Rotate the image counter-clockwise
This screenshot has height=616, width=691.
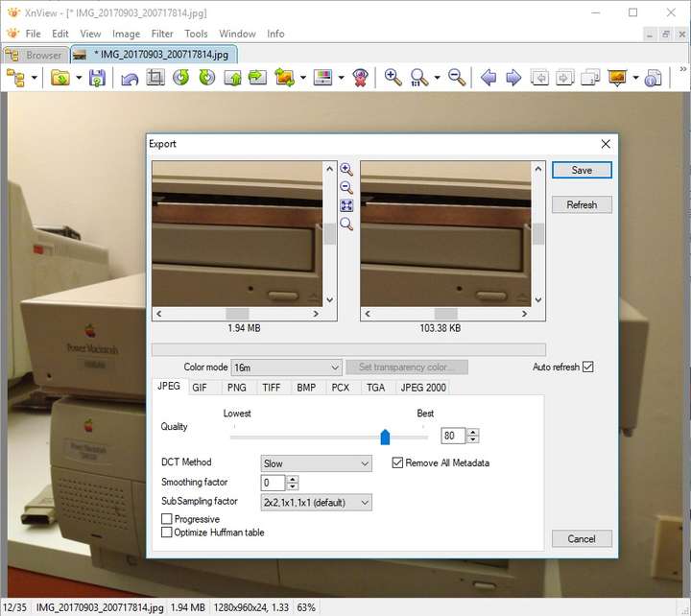point(180,78)
